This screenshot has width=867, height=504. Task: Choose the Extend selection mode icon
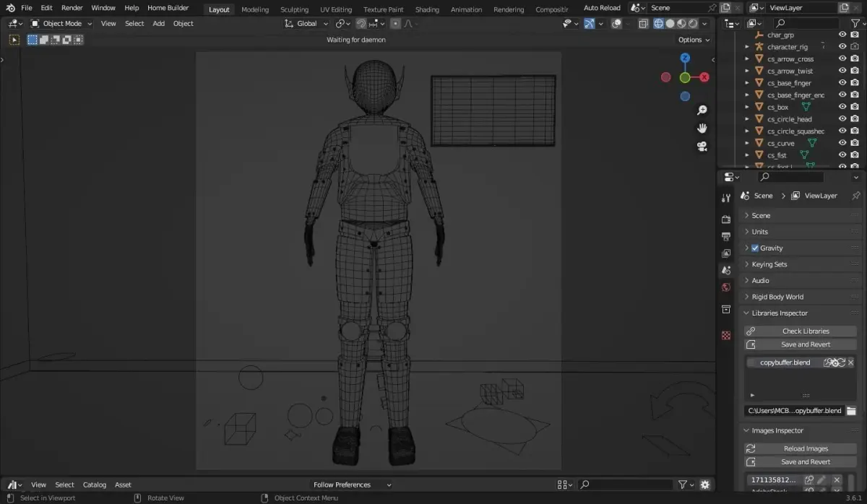pos(43,40)
